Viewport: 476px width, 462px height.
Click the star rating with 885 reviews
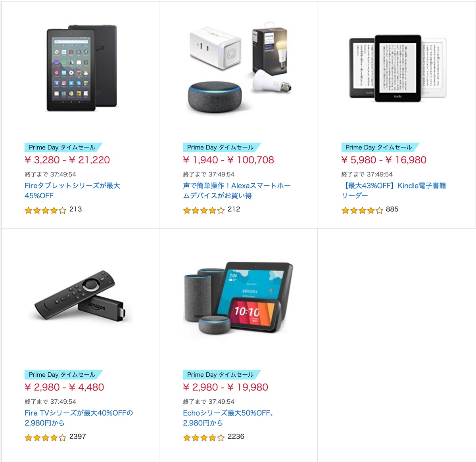click(x=362, y=210)
